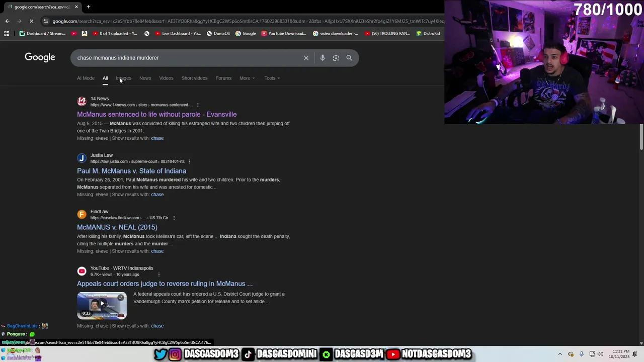
Task: Open more options for WRTV YouTube result
Action: tap(159, 275)
